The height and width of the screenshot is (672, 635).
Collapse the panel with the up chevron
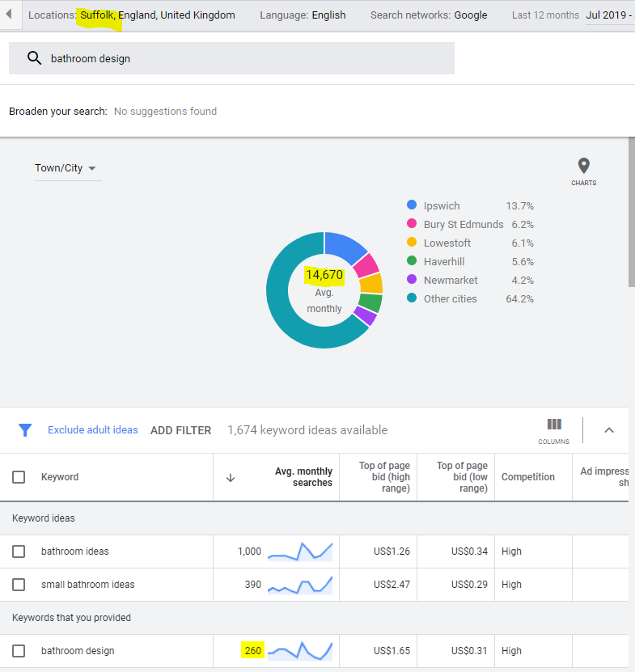tap(609, 430)
